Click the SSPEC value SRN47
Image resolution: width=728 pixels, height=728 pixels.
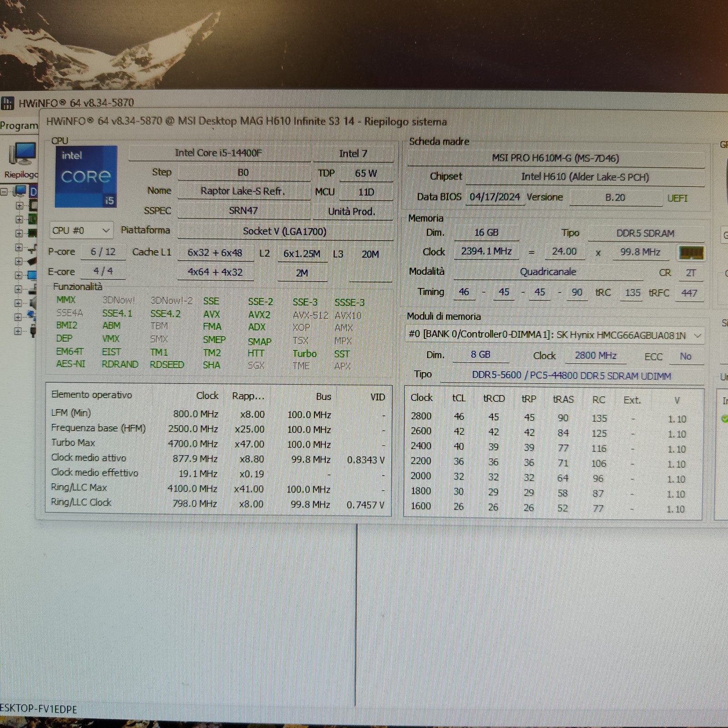243,211
